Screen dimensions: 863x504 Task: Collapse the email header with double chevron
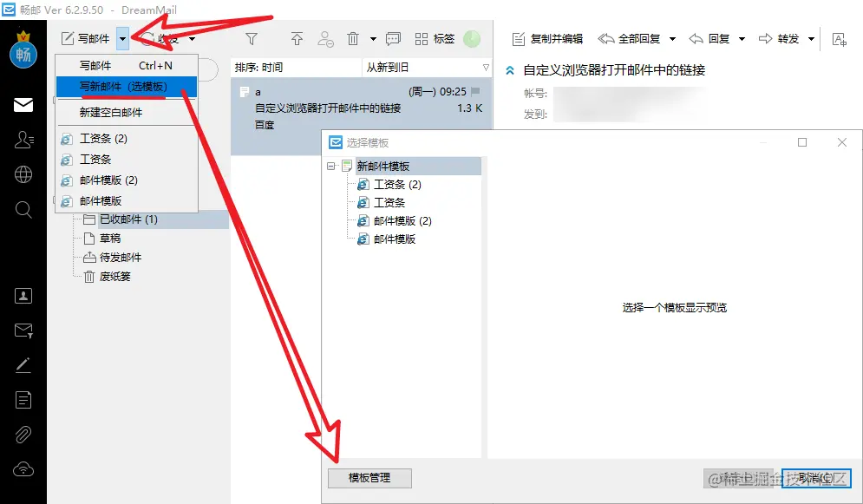[510, 70]
